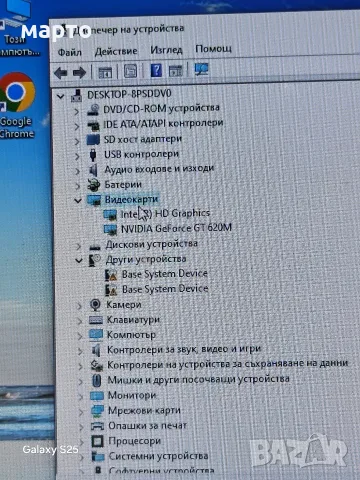Expand the Компютър category arrow
This screenshot has width=360, height=480.
tap(80, 336)
